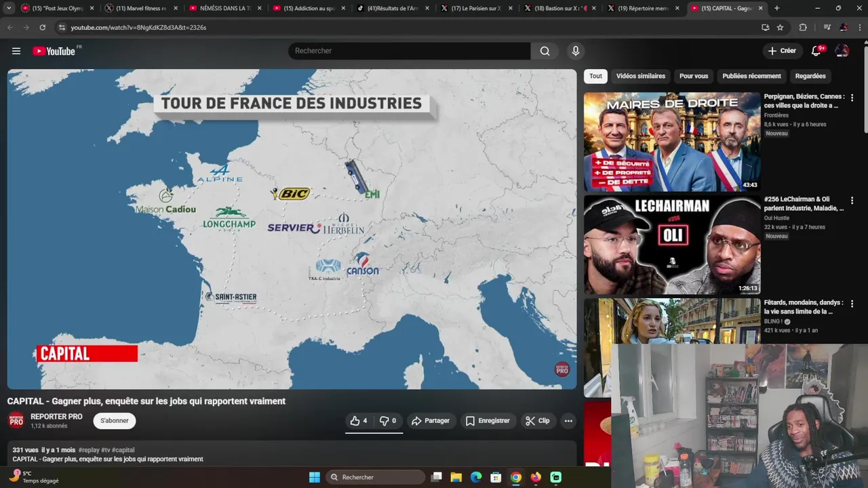Viewport: 868px width, 488px height.
Task: Open the account avatar menu
Action: pyautogui.click(x=842, y=51)
